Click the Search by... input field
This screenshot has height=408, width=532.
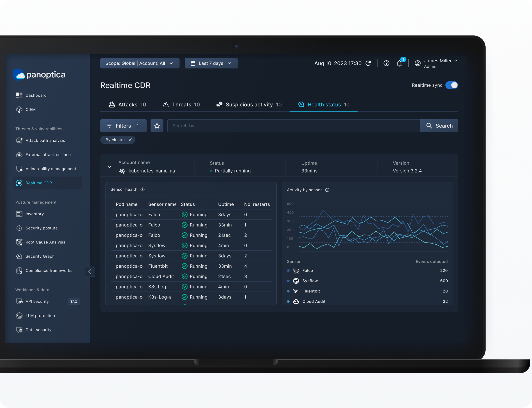click(x=293, y=126)
